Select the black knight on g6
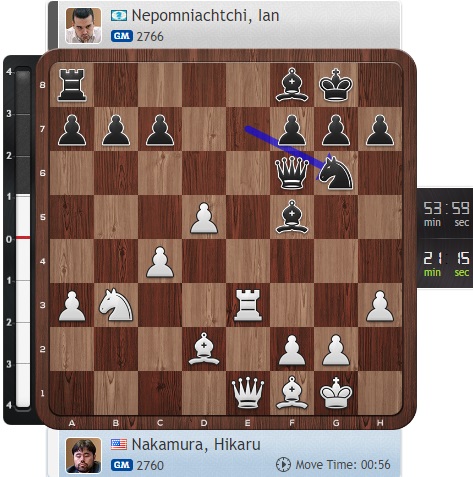Viewport: 473px width, 477px height. point(336,173)
